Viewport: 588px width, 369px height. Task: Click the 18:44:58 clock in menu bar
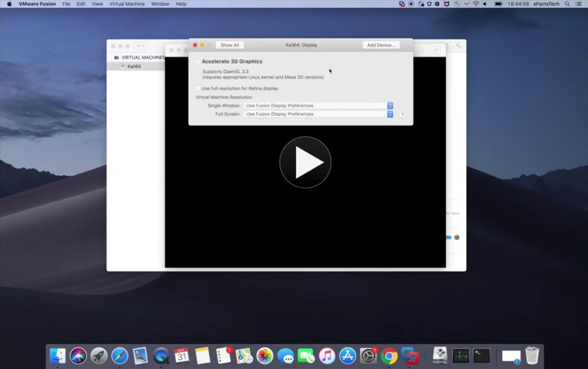[518, 4]
